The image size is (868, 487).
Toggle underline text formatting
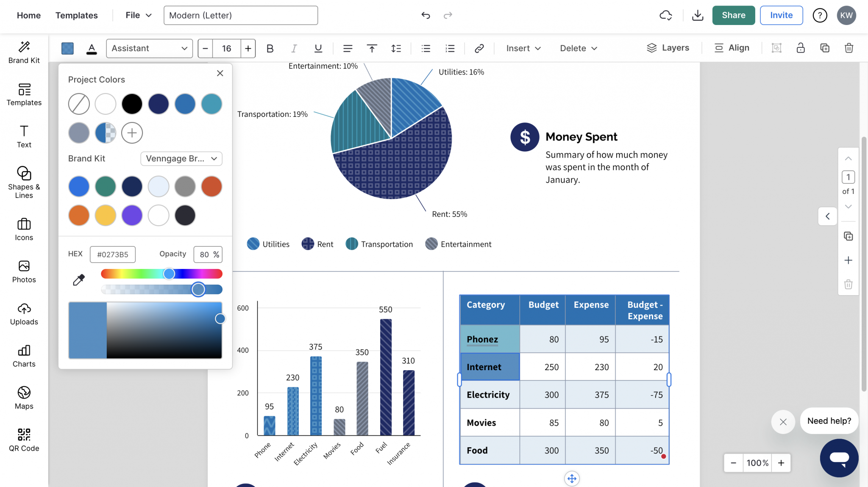[318, 48]
